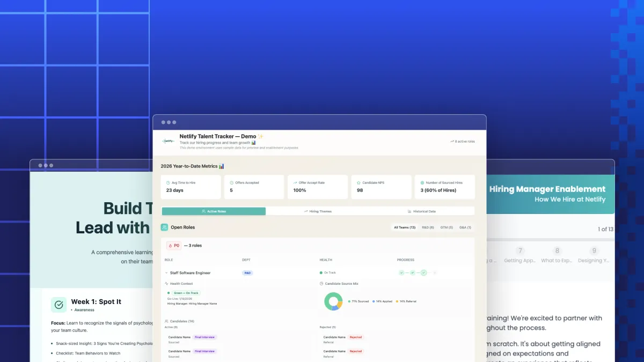This screenshot has height=362, width=644.
Task: Click the P0 priority flame badge
Action: 173,246
